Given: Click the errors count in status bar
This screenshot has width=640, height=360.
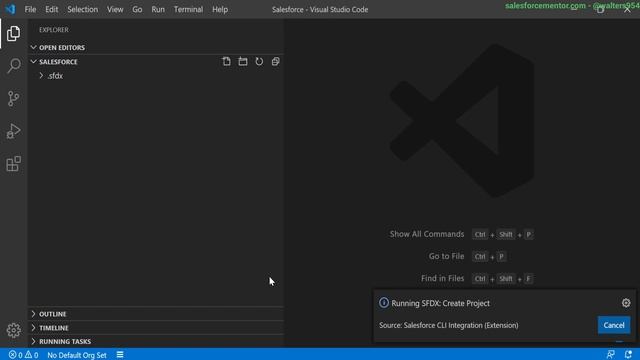Looking at the screenshot, I should 16,355.
